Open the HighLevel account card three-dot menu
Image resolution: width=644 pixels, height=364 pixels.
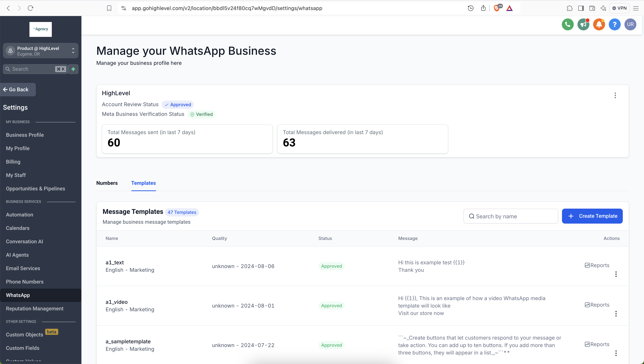point(615,95)
